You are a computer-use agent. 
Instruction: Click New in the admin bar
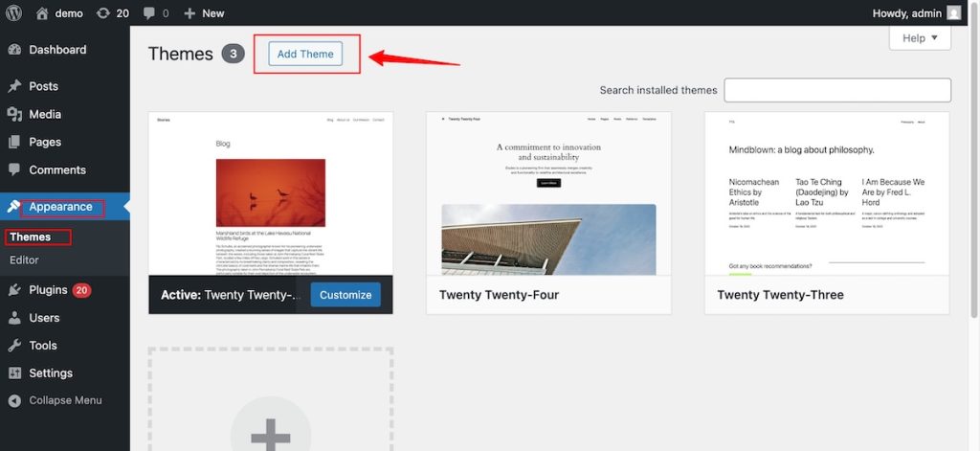[x=213, y=13]
